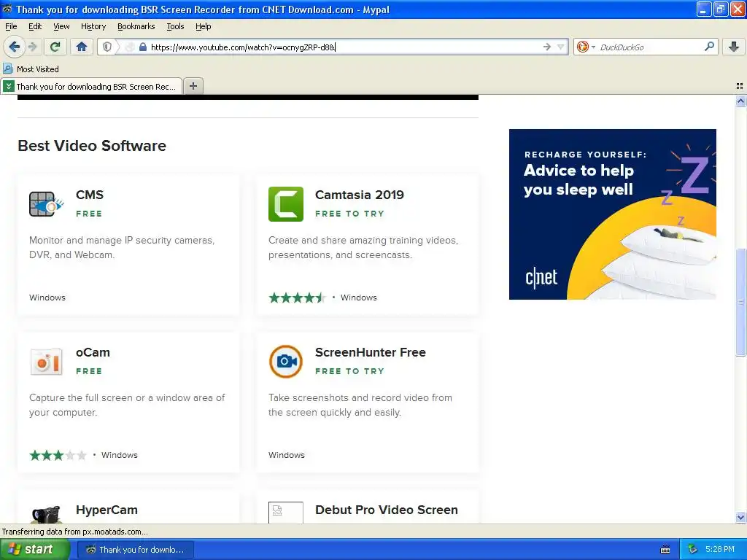Click the Mypal raccoon title bar icon
Screen dimensions: 747x560
(x=7, y=9)
